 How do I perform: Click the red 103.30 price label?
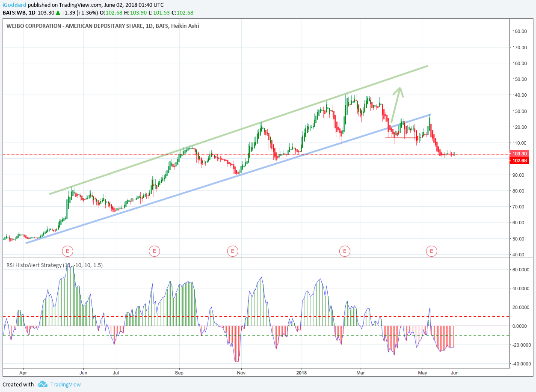coord(520,154)
